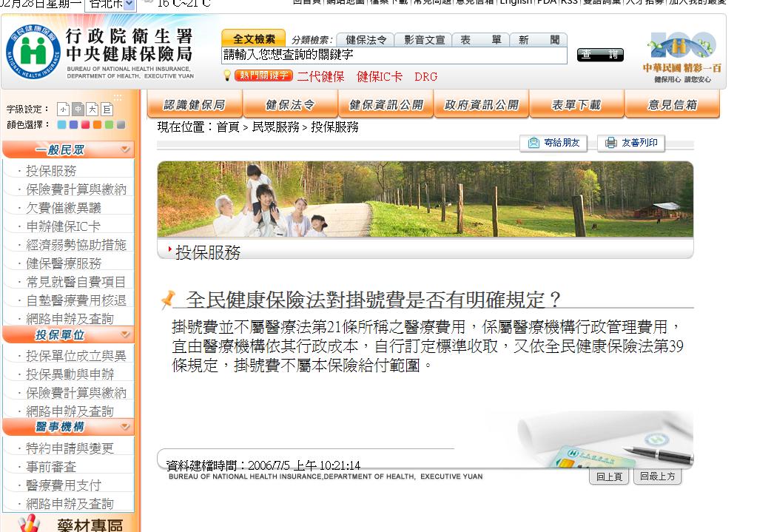Open the 健保法令 main menu
This screenshot has width=774, height=532.
pos(290,104)
